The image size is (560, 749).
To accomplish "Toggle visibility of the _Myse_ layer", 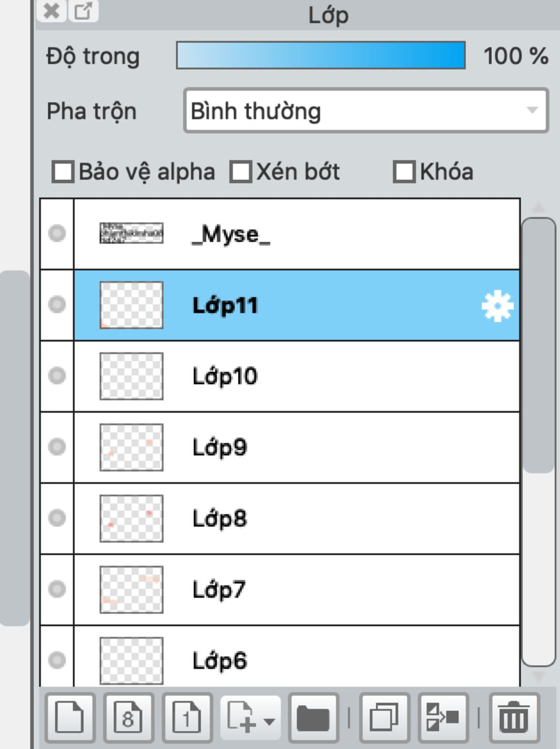I will pos(57,234).
